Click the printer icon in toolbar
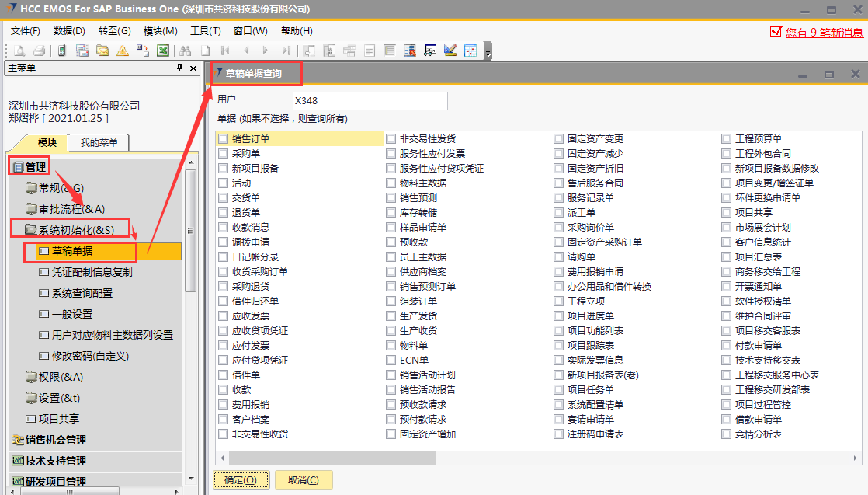This screenshot has height=495, width=868. click(39, 51)
